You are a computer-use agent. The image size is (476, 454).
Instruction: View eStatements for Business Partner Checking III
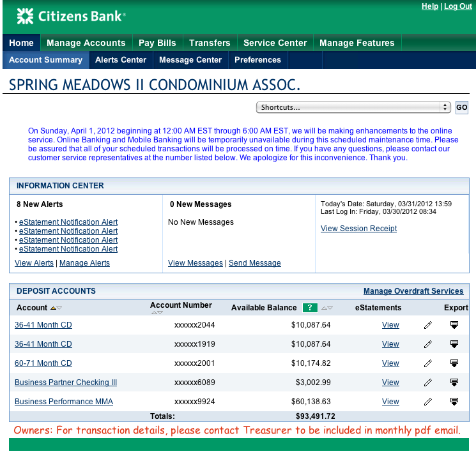[x=390, y=382]
